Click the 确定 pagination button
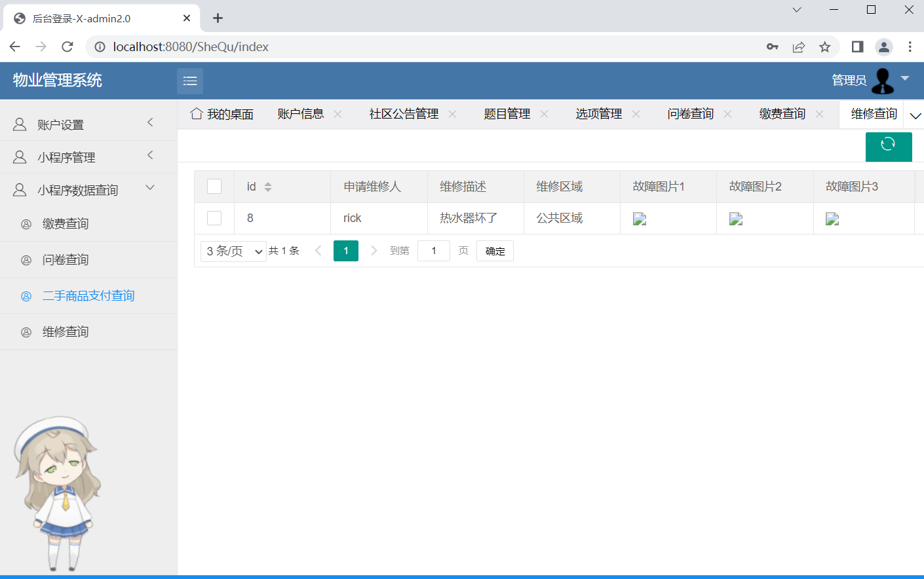 (x=495, y=251)
